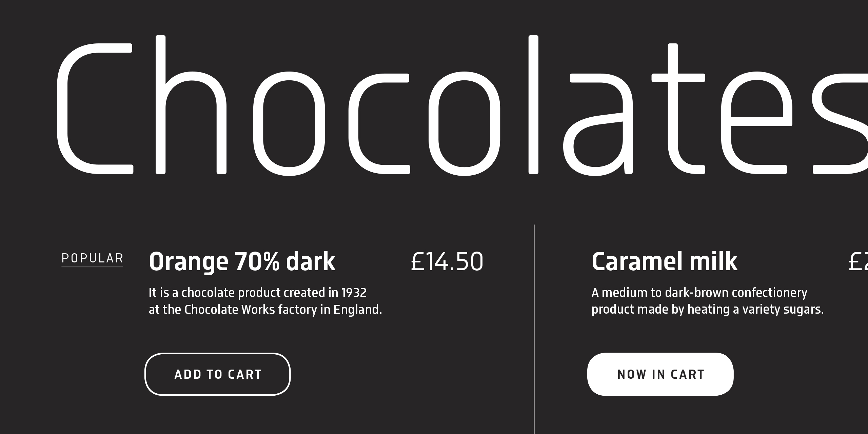Click the cut-off price beside Caramel milk
Image resolution: width=868 pixels, height=434 pixels.
point(858,262)
